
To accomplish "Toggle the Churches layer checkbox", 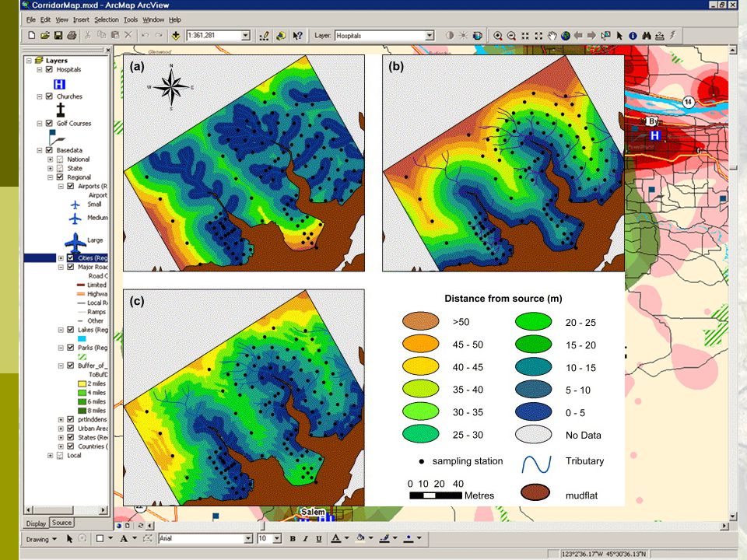I will 49,96.
